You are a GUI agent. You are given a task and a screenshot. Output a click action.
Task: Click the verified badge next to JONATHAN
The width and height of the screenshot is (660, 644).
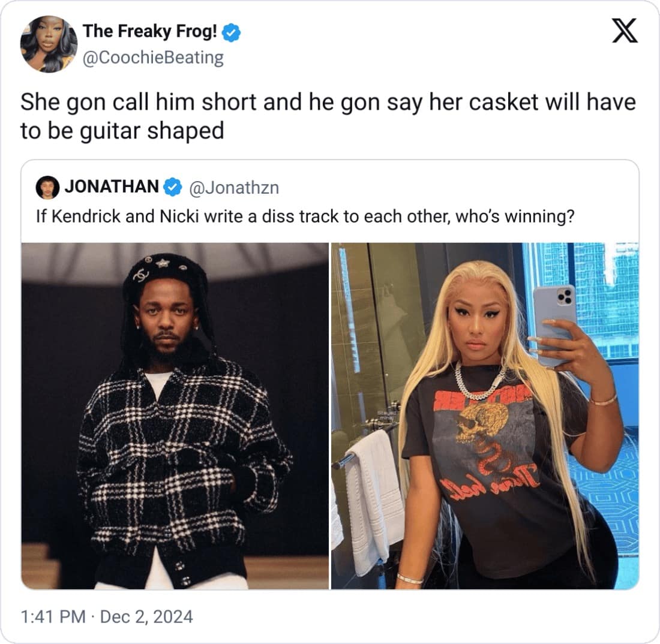click(172, 187)
